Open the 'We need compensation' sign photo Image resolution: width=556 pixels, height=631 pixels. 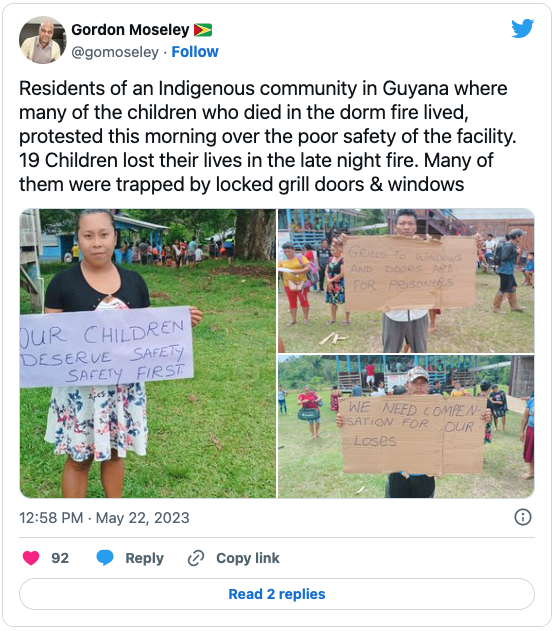[406, 427]
